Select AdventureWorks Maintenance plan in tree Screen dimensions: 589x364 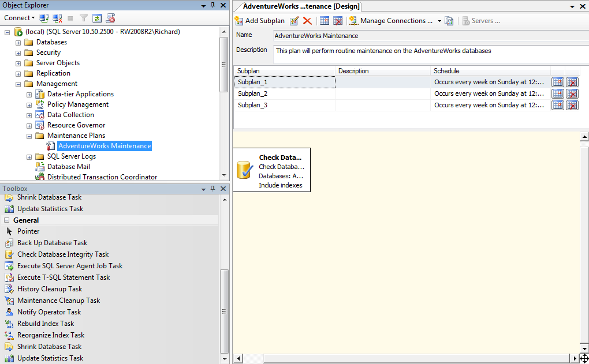pyautogui.click(x=105, y=146)
